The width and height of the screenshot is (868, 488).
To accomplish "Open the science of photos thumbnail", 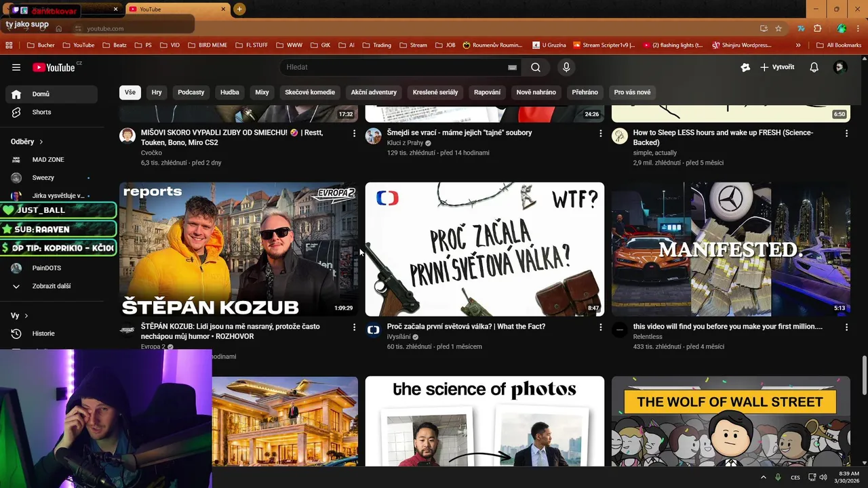I will (485, 422).
